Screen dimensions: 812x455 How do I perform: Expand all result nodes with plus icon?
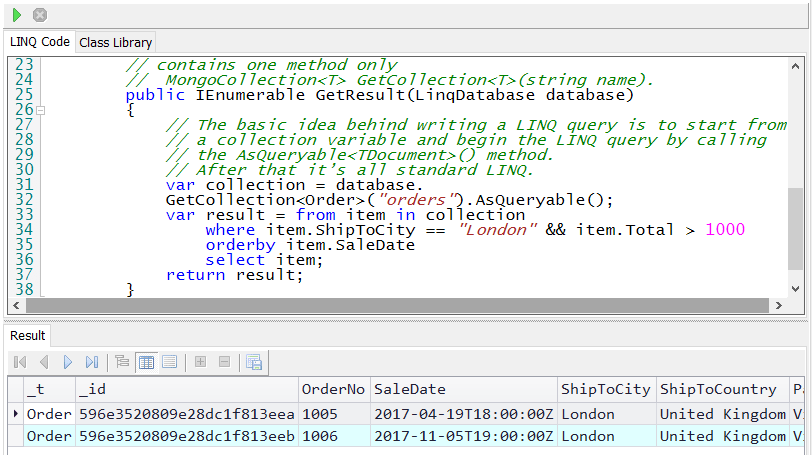200,362
